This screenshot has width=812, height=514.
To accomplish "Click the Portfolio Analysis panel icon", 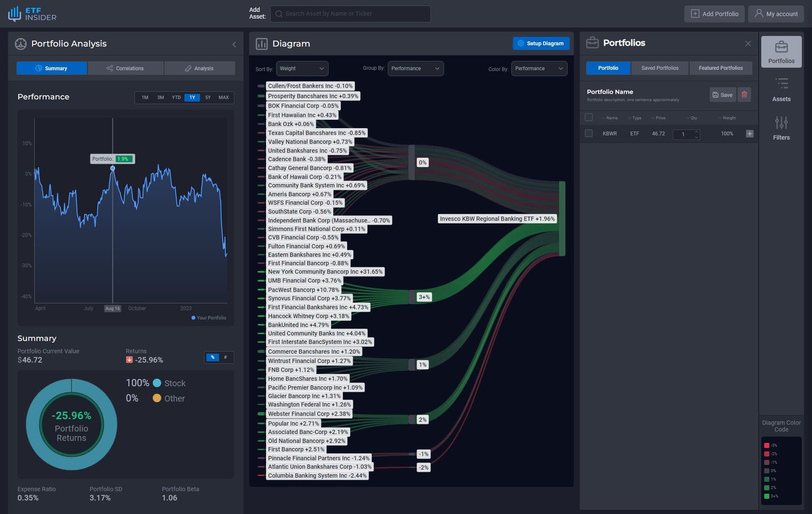I will coord(20,44).
